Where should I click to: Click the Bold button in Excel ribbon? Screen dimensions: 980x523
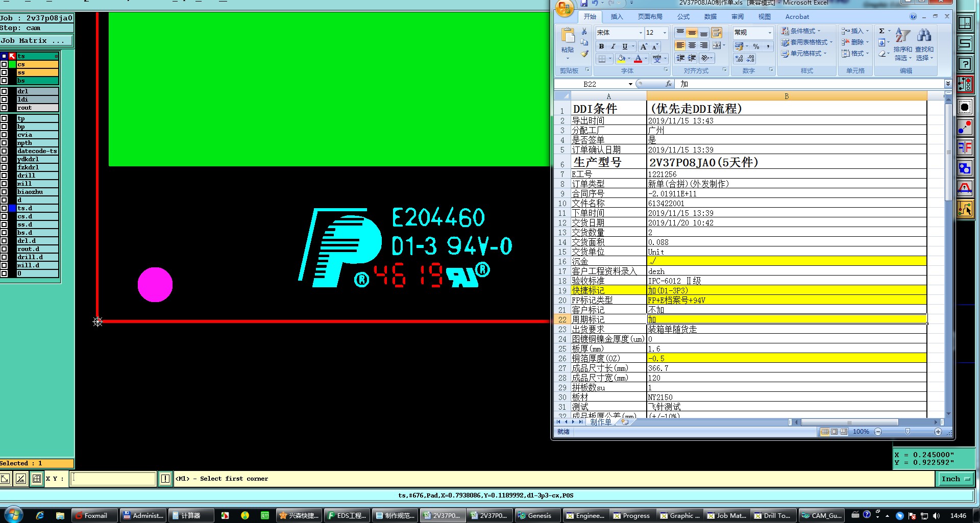(x=601, y=46)
